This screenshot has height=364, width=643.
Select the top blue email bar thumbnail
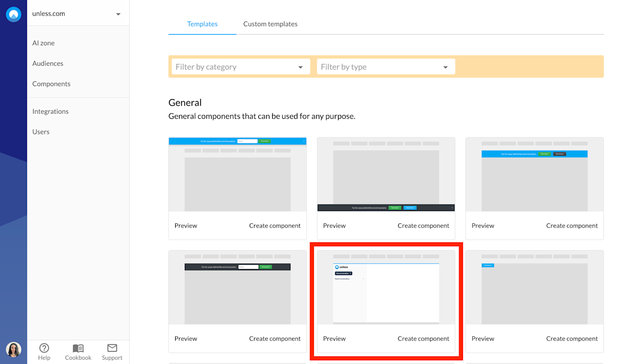pyautogui.click(x=237, y=175)
